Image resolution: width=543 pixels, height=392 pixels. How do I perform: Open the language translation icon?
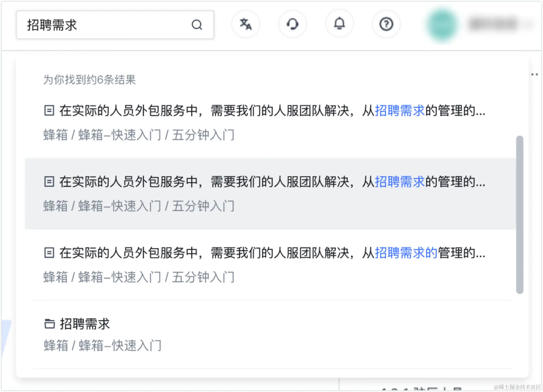pos(246,24)
